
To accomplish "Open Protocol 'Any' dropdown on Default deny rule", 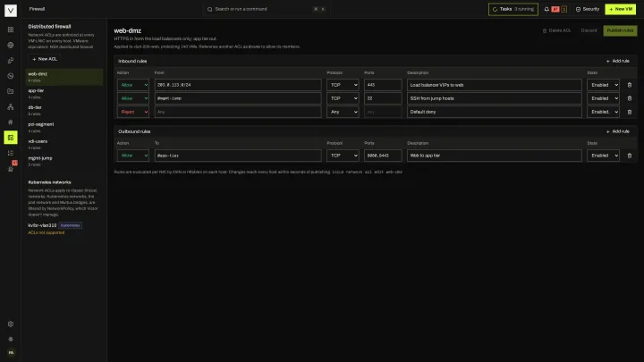I will point(343,112).
